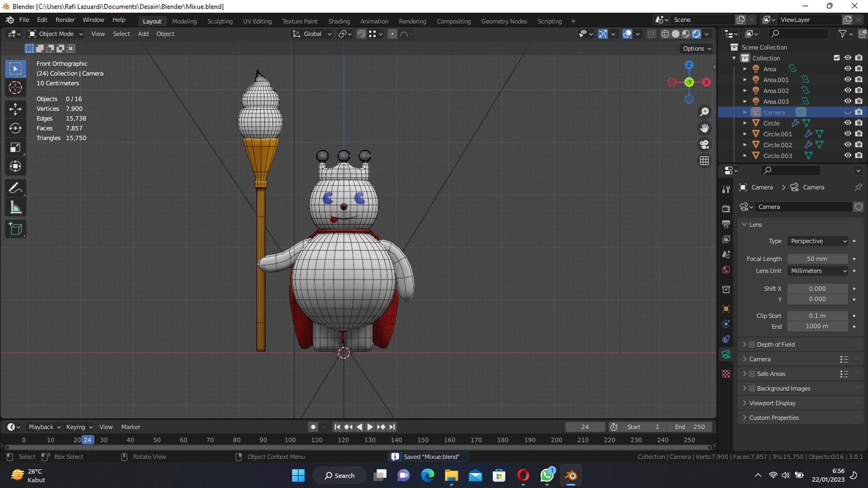This screenshot has height=488, width=868.
Task: Switch to Sculpting workspace tab
Action: point(220,21)
